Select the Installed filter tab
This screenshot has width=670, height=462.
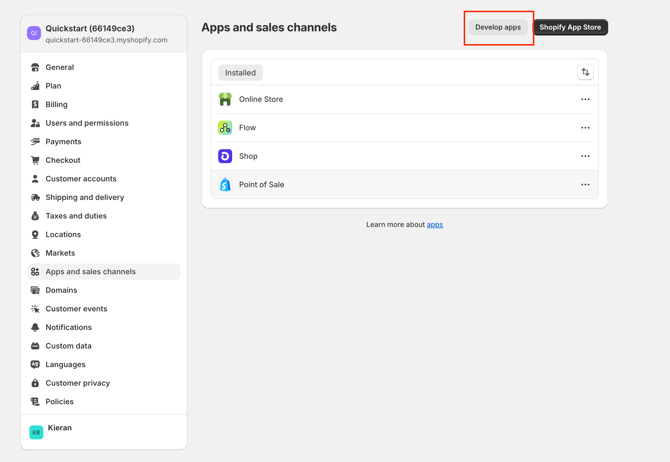[240, 73]
